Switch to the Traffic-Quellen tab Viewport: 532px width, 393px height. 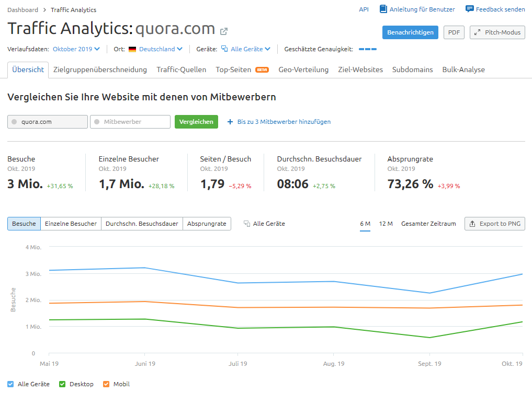pyautogui.click(x=181, y=69)
